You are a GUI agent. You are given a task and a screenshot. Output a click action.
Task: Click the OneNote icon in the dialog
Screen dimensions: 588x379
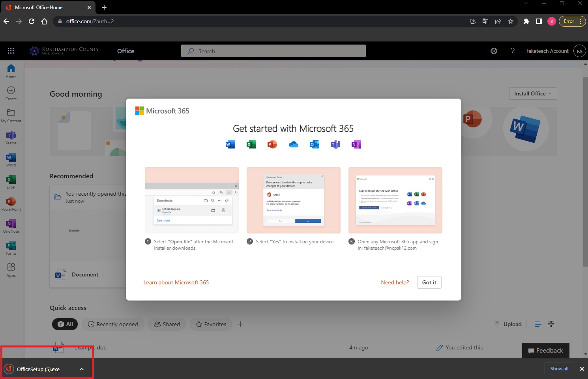pos(356,144)
